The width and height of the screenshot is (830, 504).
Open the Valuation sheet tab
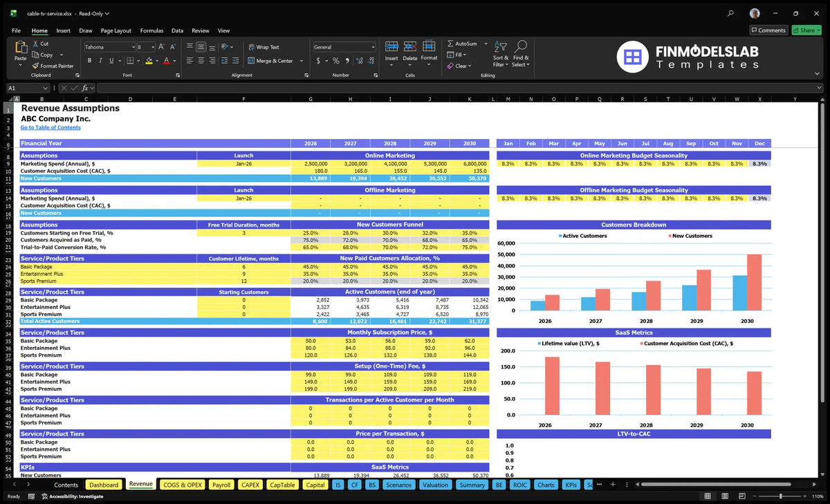point(435,485)
